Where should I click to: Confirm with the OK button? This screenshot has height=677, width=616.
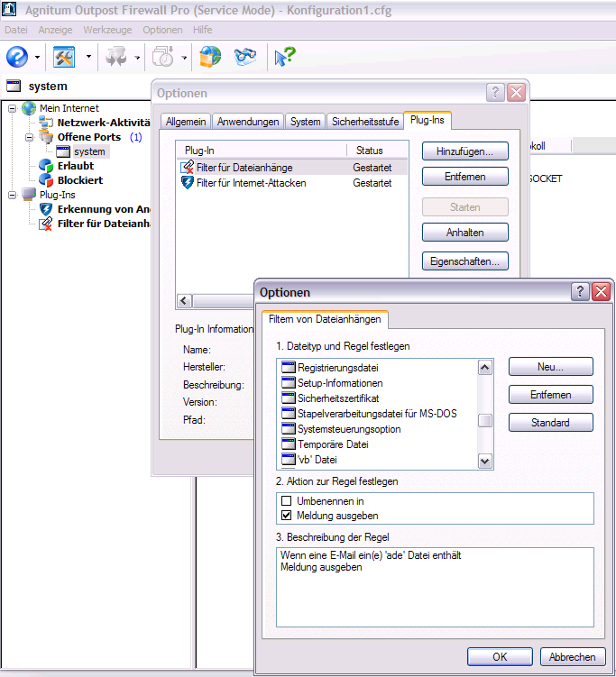pyautogui.click(x=500, y=656)
